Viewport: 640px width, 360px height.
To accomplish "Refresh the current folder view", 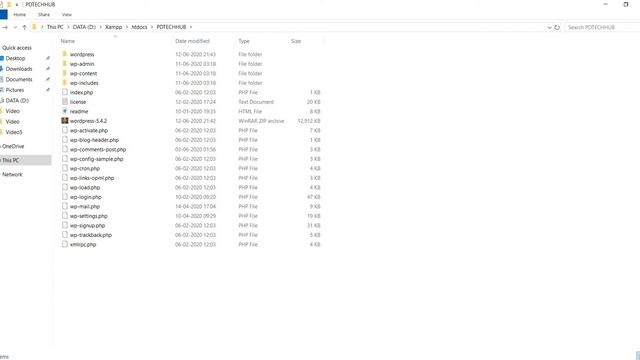I will tap(557, 27).
